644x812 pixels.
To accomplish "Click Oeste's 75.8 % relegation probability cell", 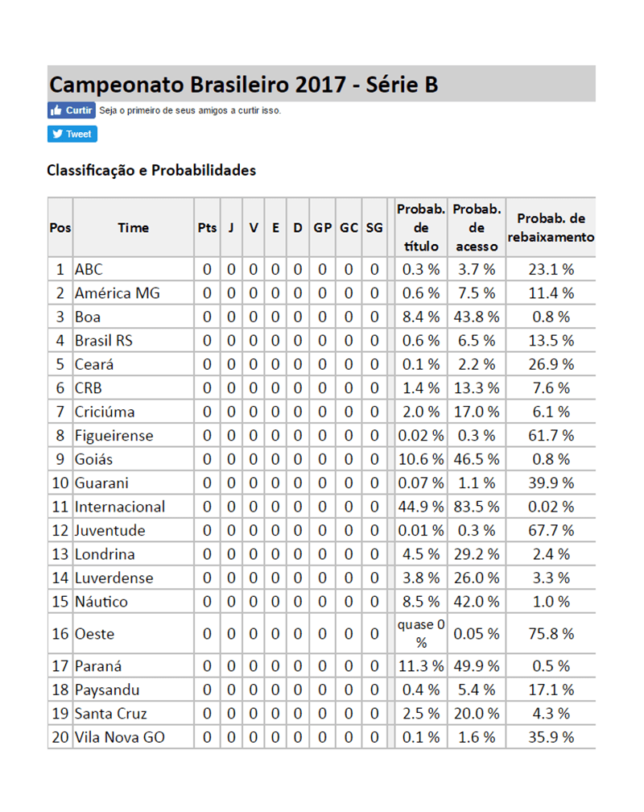I will (x=551, y=634).
